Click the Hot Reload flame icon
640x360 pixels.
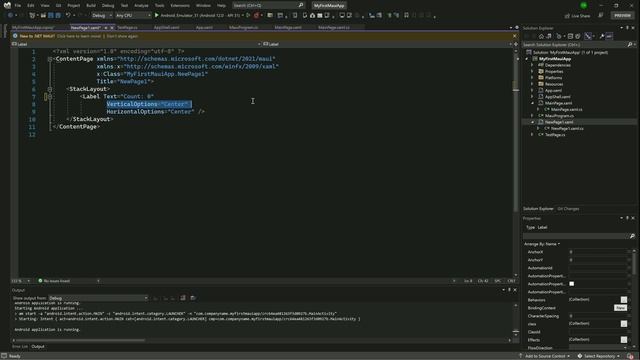[x=256, y=15]
